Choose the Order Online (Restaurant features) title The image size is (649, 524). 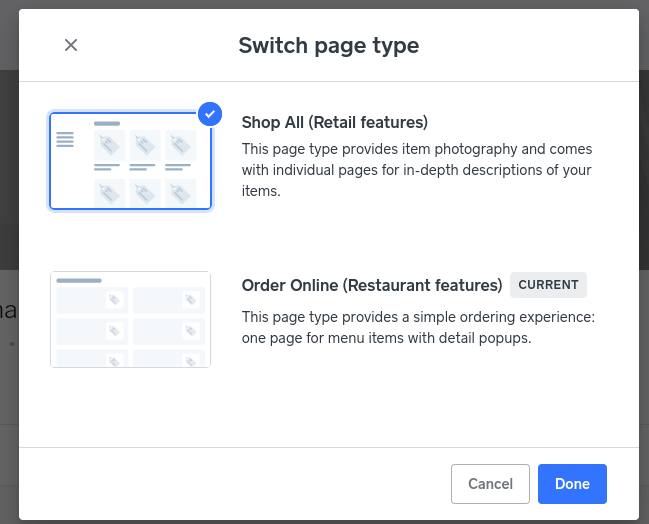pyautogui.click(x=371, y=285)
